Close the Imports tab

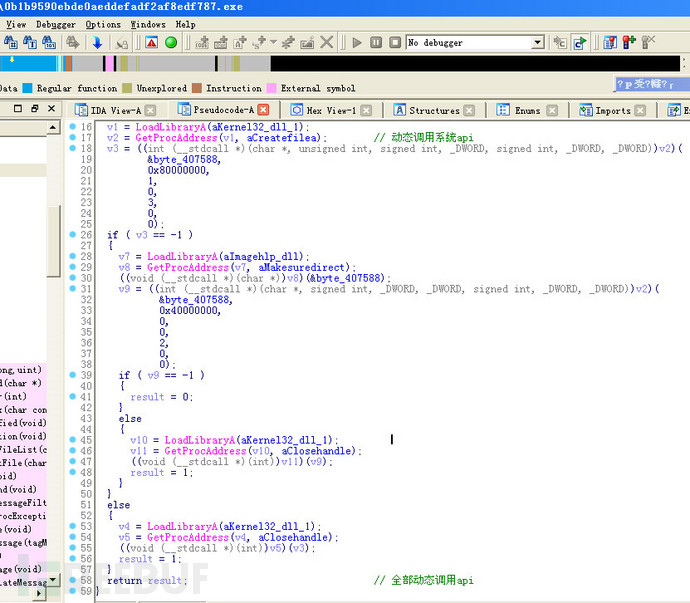click(640, 110)
